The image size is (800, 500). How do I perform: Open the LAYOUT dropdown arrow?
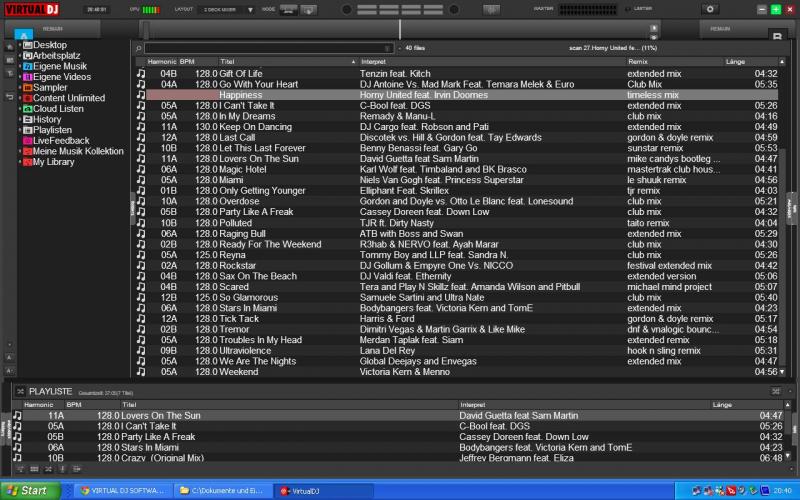coord(251,10)
